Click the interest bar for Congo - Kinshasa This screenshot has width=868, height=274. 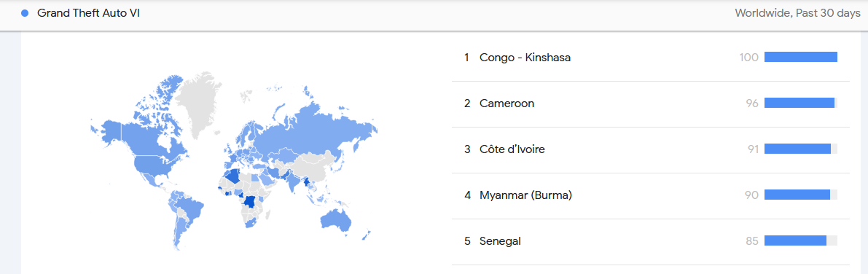click(x=800, y=57)
